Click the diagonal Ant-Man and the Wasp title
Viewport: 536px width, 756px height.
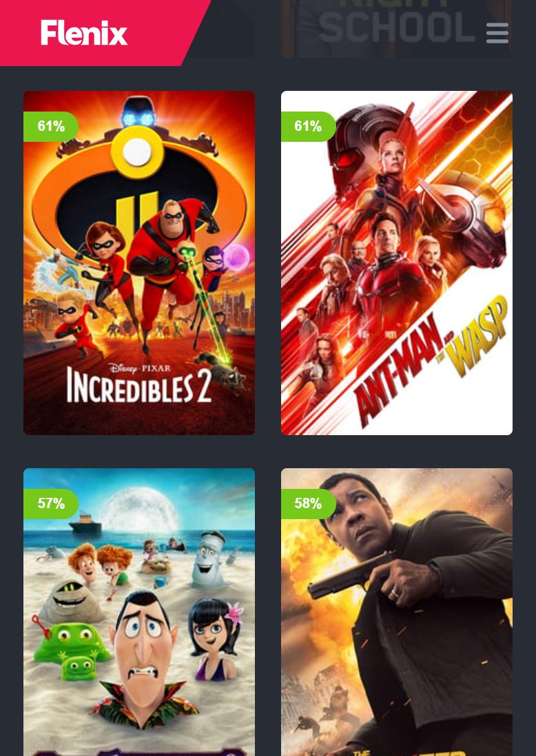(431, 361)
